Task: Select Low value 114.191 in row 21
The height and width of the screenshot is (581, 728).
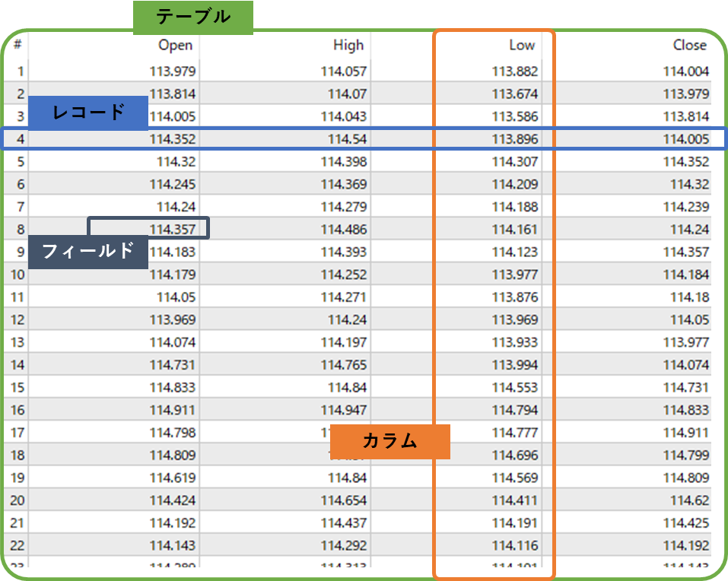Action: [515, 523]
